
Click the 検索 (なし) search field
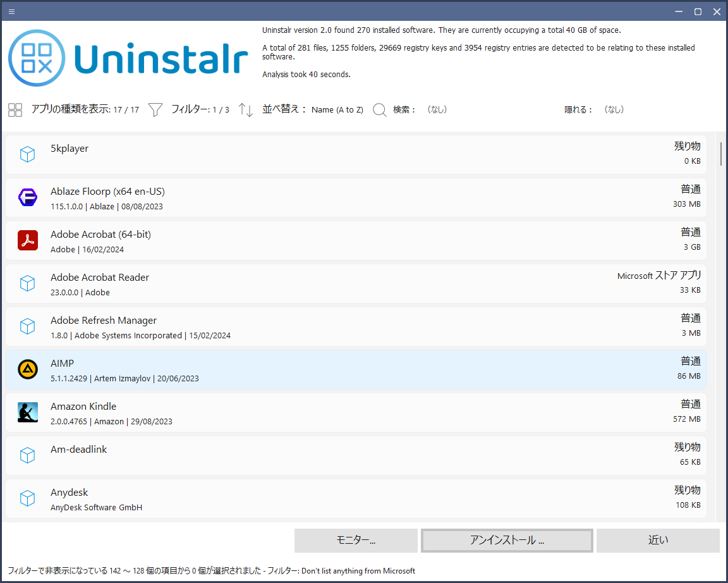click(437, 109)
